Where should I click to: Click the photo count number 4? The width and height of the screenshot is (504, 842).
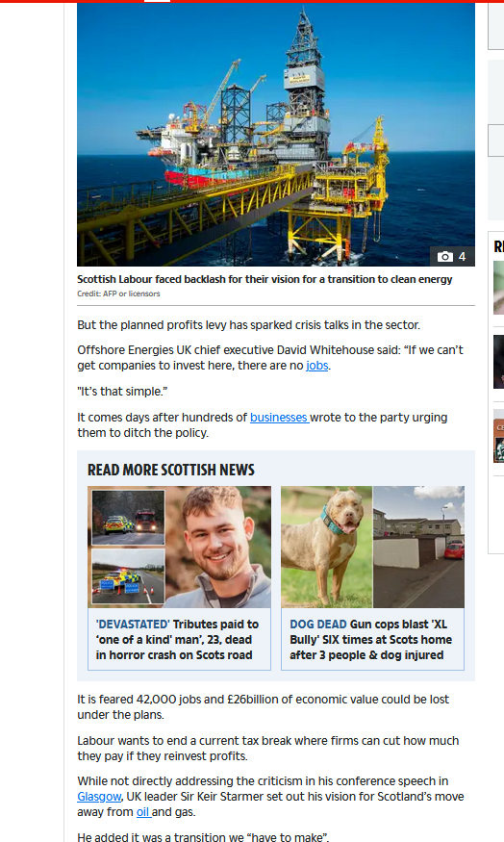click(x=462, y=257)
